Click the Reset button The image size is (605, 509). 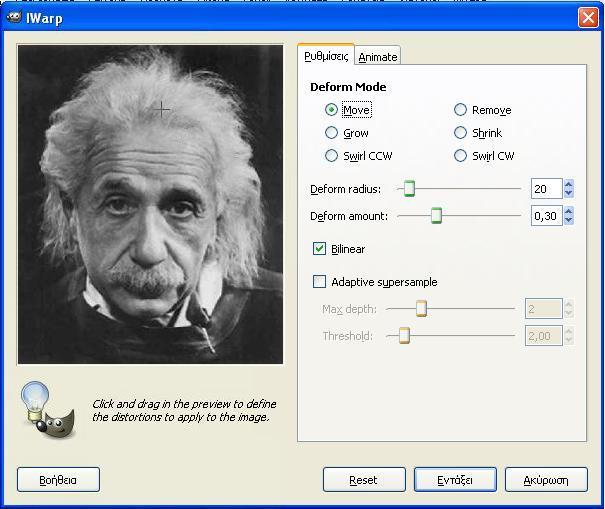tap(364, 480)
